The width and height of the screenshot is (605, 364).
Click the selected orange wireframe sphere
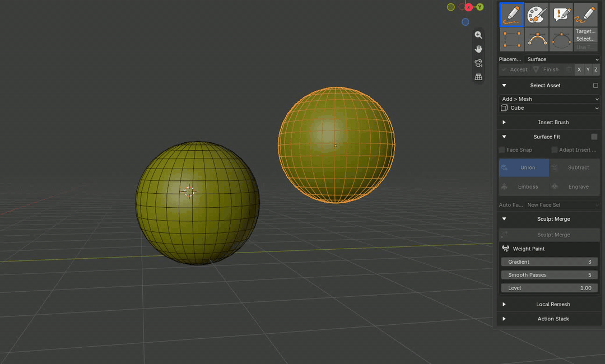tap(337, 145)
